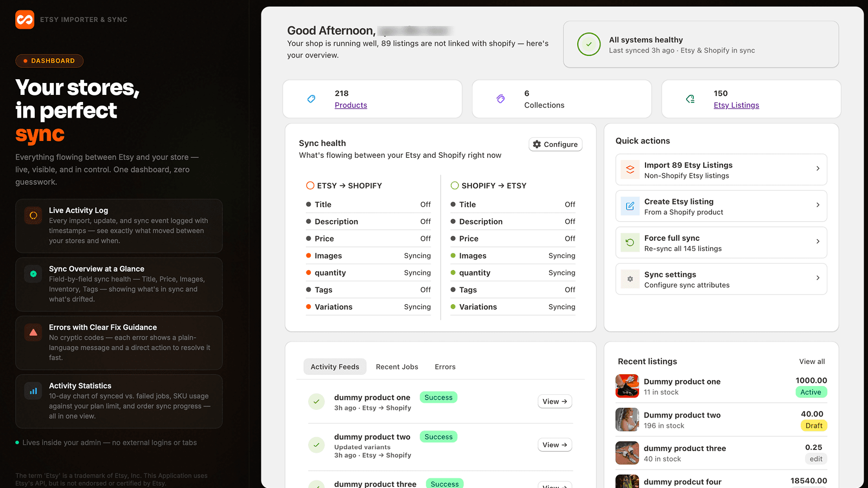Expand the Sync settings chevron

pyautogui.click(x=818, y=278)
